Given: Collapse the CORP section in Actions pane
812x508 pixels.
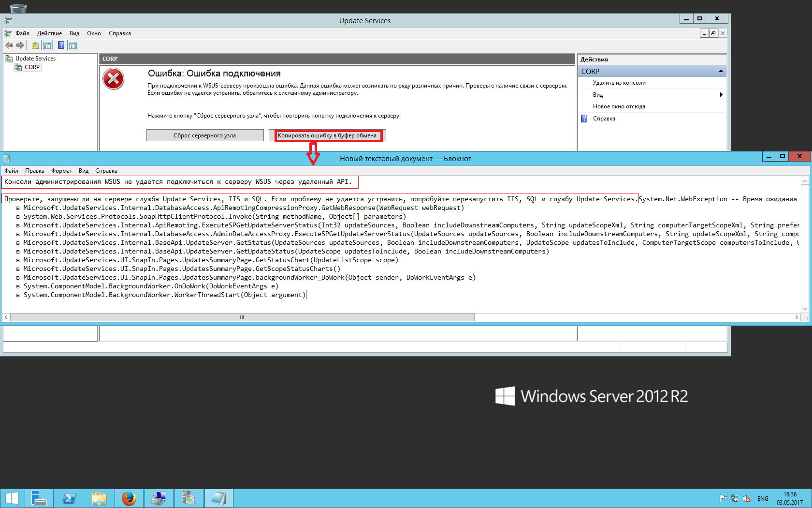Looking at the screenshot, I should click(x=721, y=71).
